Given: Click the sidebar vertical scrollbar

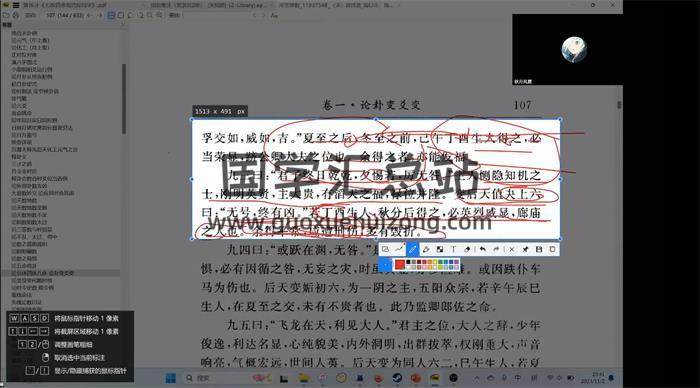Looking at the screenshot, I should tap(124, 99).
